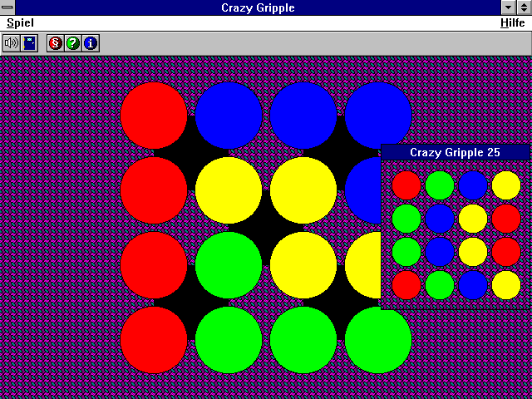Click third circle, blue, in main board's top row

pyautogui.click(x=303, y=116)
